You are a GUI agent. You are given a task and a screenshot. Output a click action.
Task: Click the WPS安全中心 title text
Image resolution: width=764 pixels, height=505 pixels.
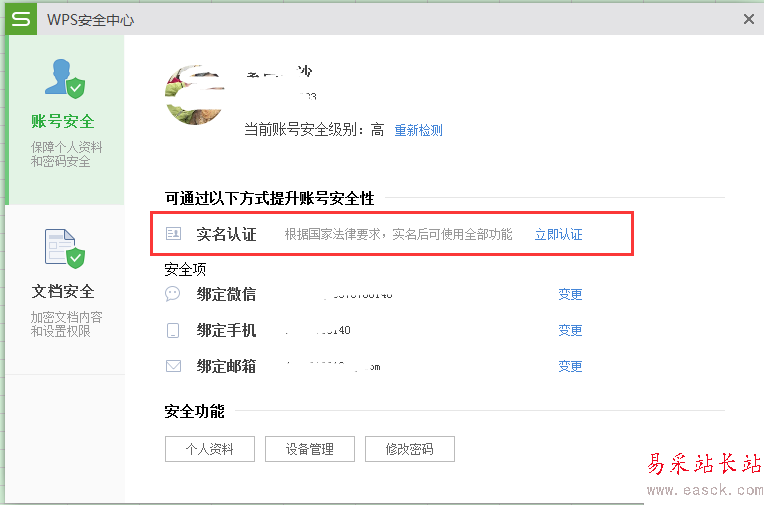(x=91, y=20)
